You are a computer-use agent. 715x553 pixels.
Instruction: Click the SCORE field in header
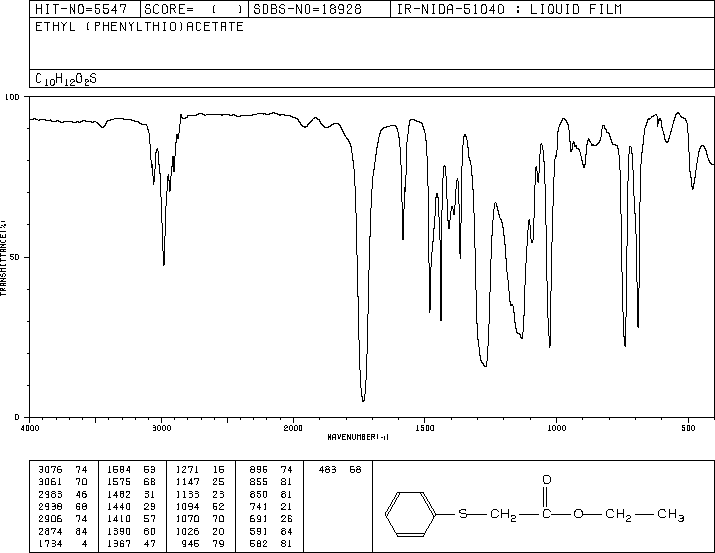(x=194, y=9)
